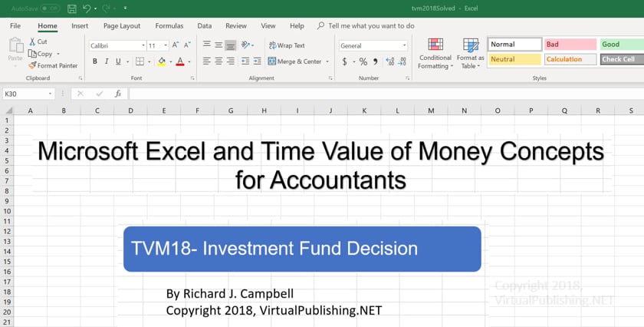Open the Copy options dropdown arrow

pos(58,54)
